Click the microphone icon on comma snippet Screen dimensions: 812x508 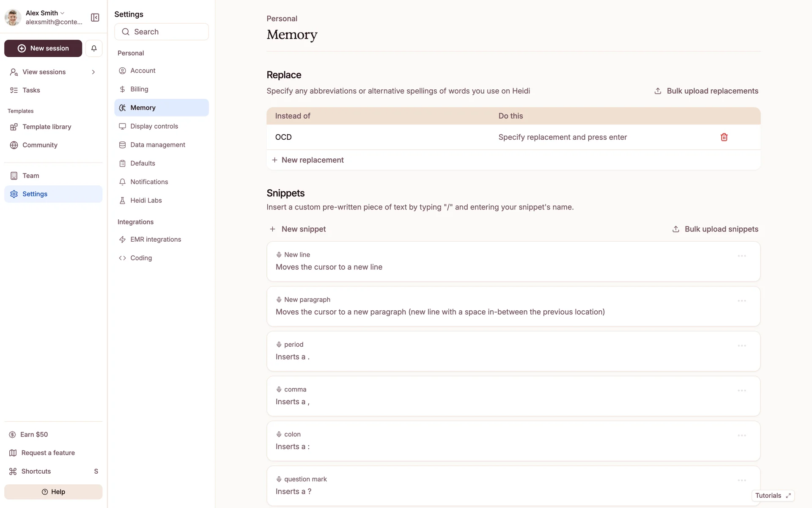pos(279,389)
